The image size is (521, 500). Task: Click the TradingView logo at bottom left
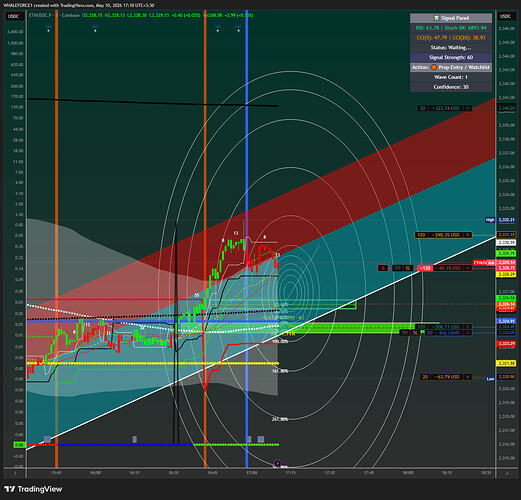point(33,489)
